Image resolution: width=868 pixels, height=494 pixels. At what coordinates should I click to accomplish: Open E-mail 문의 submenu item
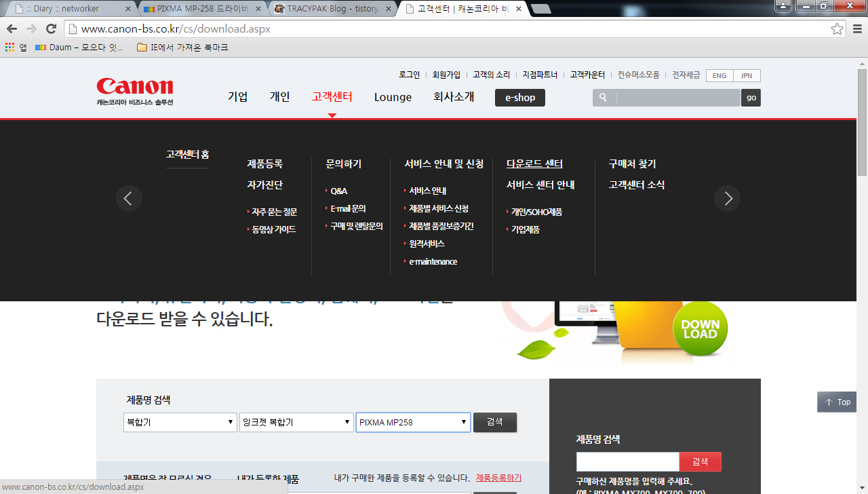[x=348, y=209]
